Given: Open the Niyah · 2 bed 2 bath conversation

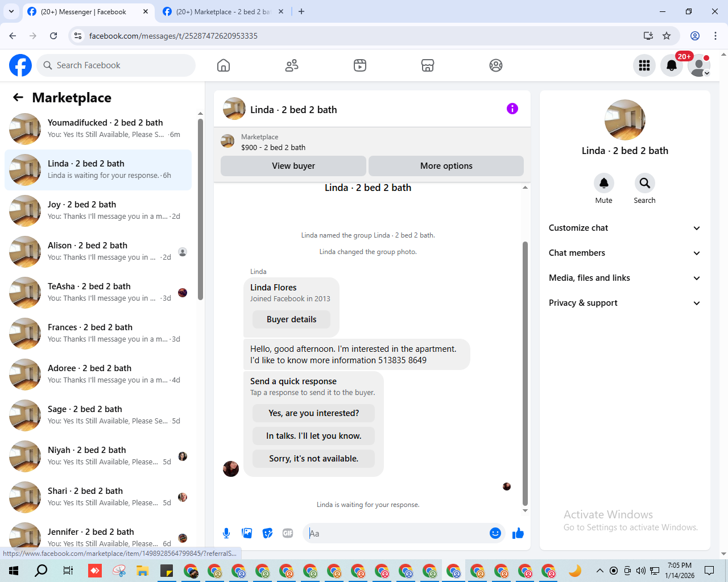Looking at the screenshot, I should coord(98,456).
